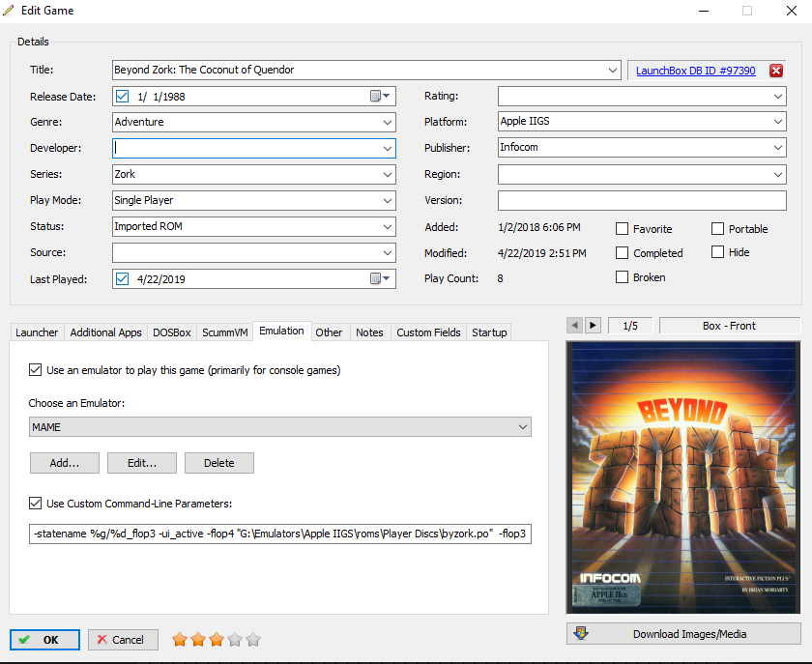Open the Box - Front image type selector

click(x=729, y=326)
